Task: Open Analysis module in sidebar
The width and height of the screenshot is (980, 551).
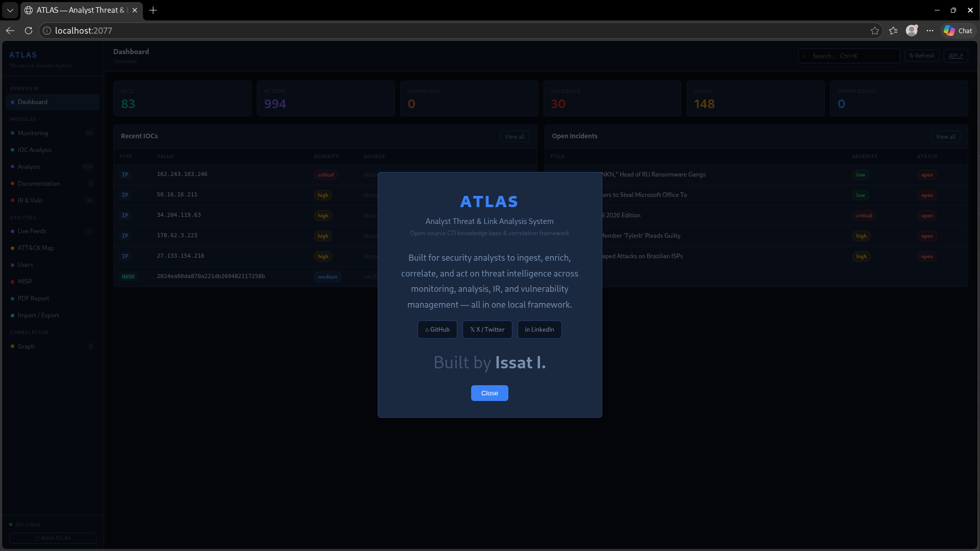Action: (53, 167)
